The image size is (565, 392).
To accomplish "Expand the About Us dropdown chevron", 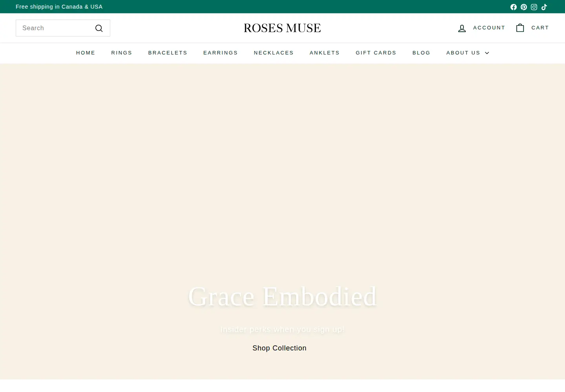I will point(487,53).
